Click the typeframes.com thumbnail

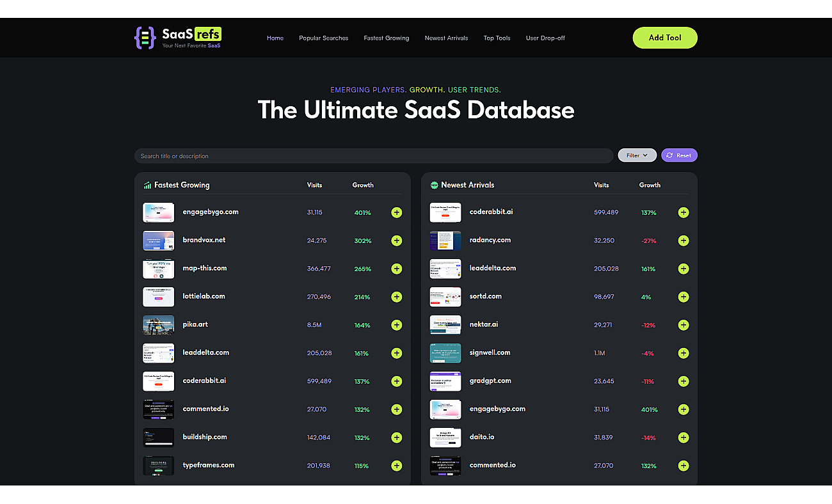[x=158, y=466]
